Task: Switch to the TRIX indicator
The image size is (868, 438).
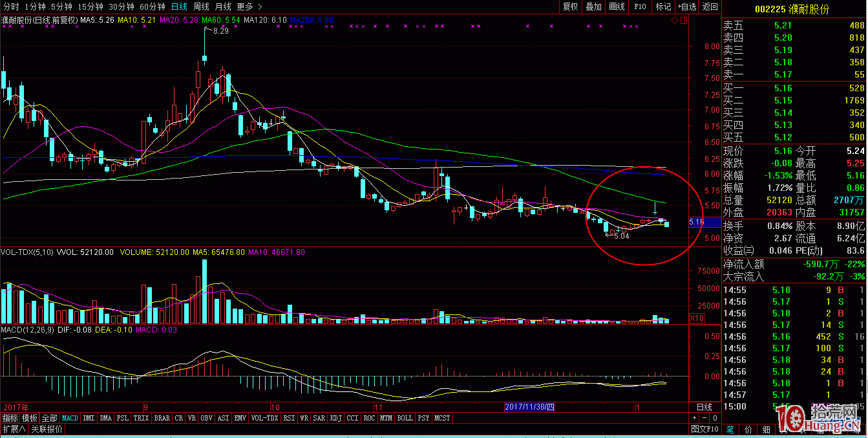Action: (x=141, y=418)
